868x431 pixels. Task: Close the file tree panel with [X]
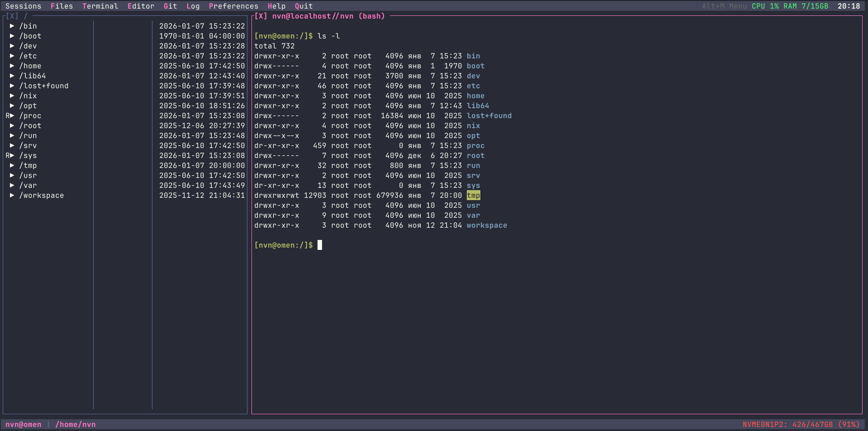12,16
